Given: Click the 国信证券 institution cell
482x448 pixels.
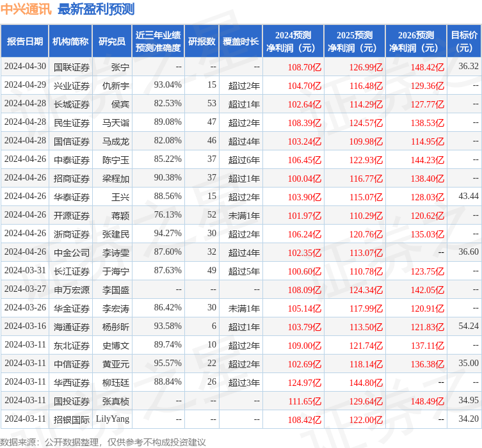Looking at the screenshot, I should [72, 141].
